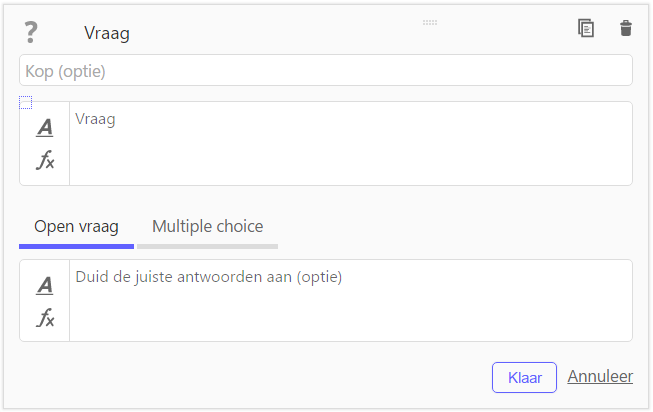Click the blue bar beneath Open vraag
Viewport: 653px width, 412px height.
point(76,247)
